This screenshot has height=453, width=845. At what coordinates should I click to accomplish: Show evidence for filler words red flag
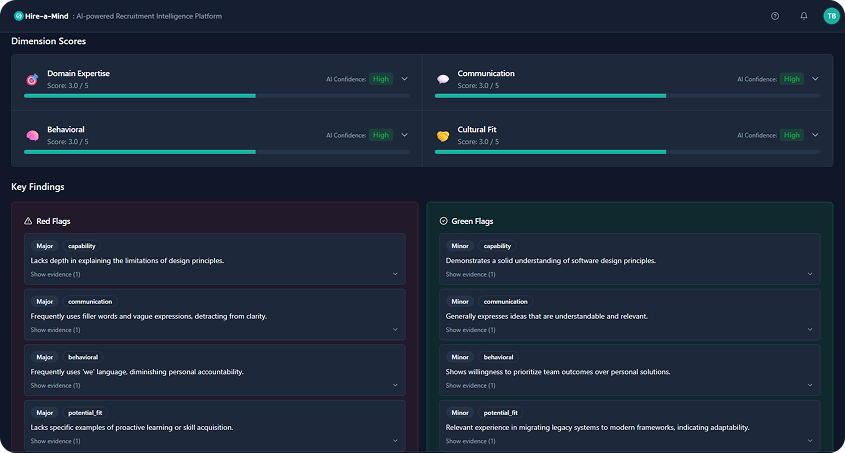[56, 330]
